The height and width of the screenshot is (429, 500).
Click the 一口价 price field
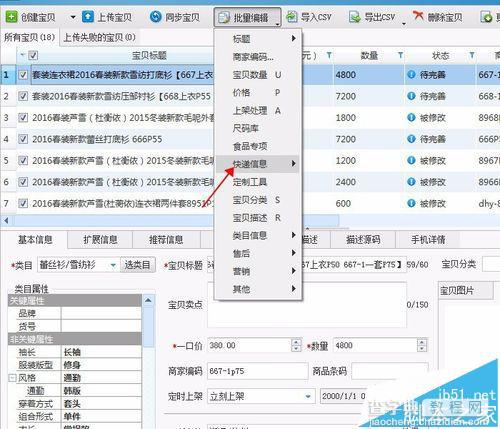click(249, 345)
